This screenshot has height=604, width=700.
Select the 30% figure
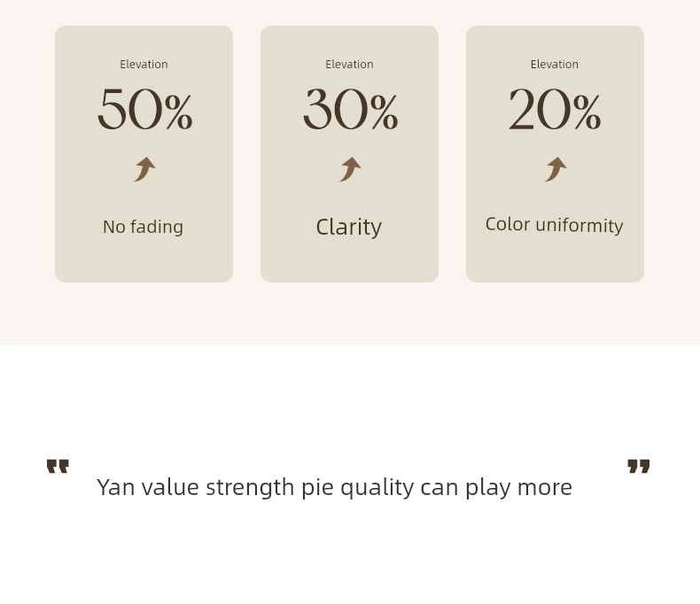click(x=351, y=109)
